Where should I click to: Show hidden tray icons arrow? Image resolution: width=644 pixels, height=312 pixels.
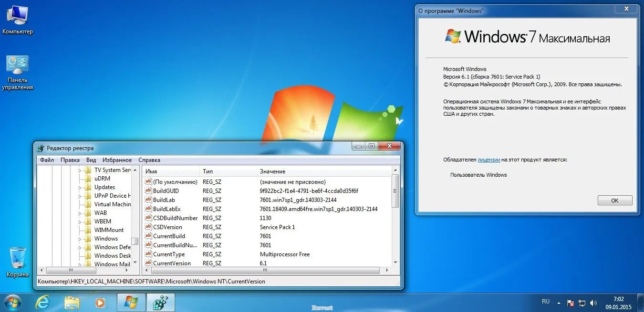559,302
